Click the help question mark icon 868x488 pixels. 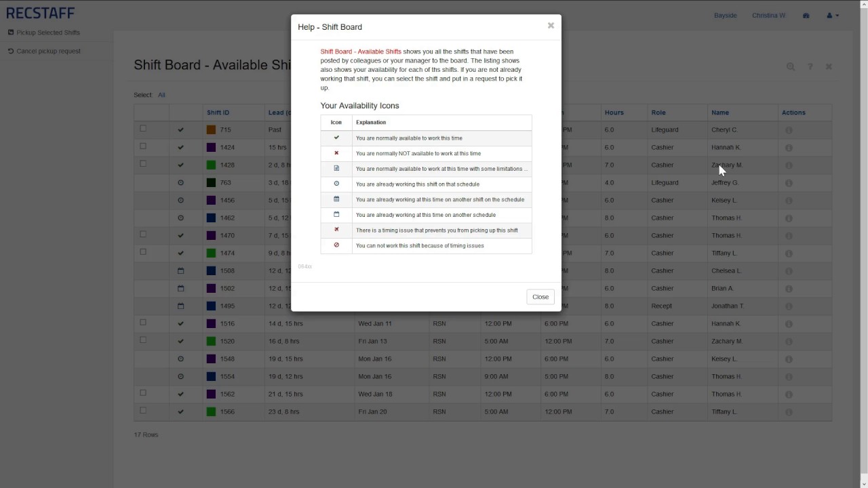[x=810, y=66]
